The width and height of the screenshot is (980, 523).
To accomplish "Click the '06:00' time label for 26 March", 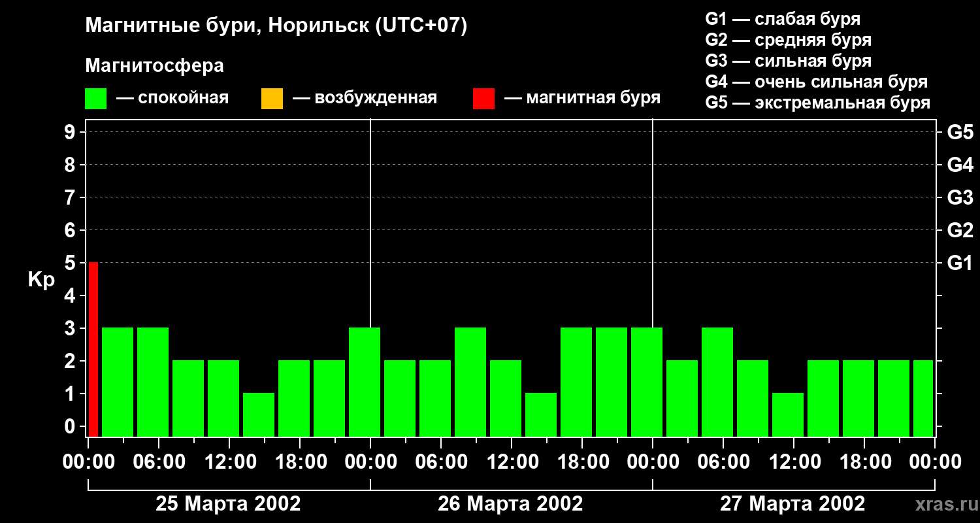I will pyautogui.click(x=441, y=462).
